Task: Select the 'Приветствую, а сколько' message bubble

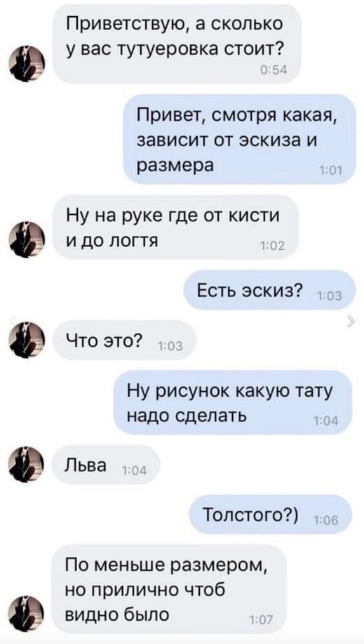Action: (177, 44)
